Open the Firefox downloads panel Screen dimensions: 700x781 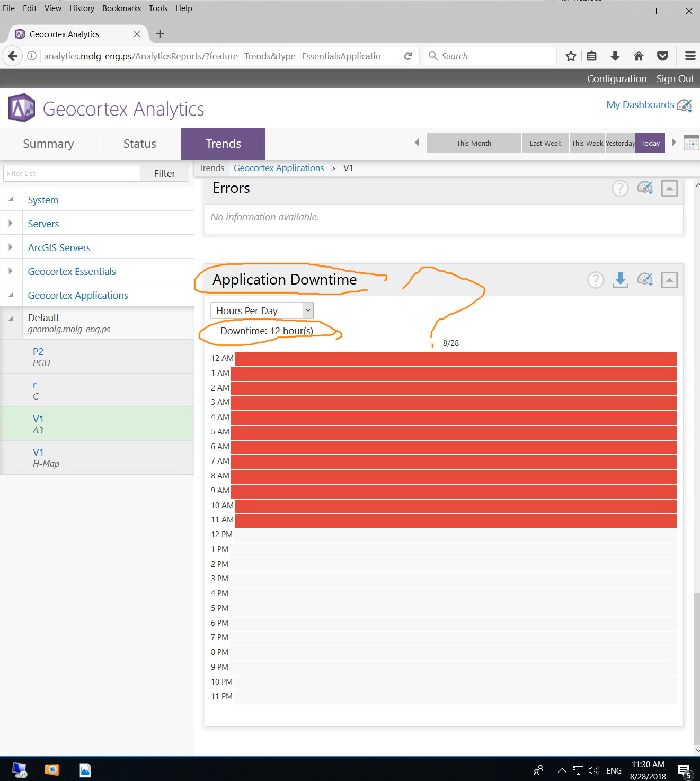(x=615, y=56)
